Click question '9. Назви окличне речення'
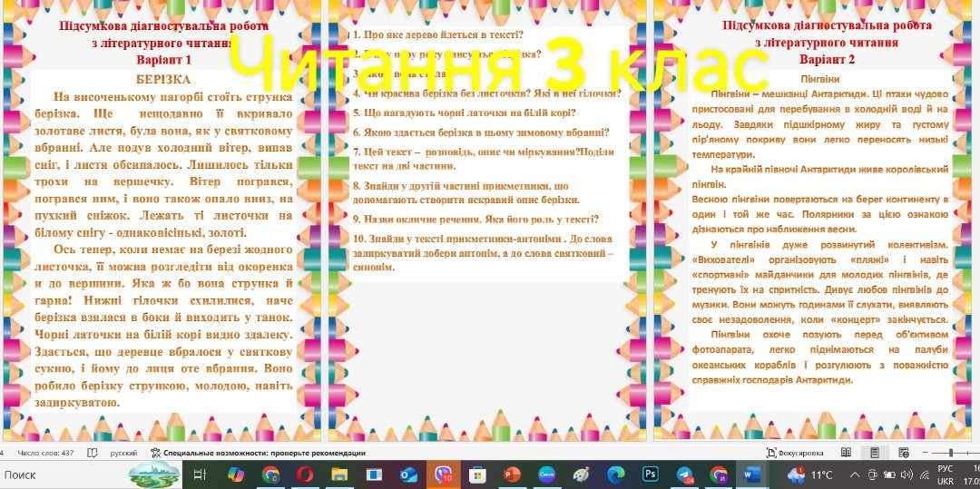The width and height of the screenshot is (980, 489). pos(475,220)
